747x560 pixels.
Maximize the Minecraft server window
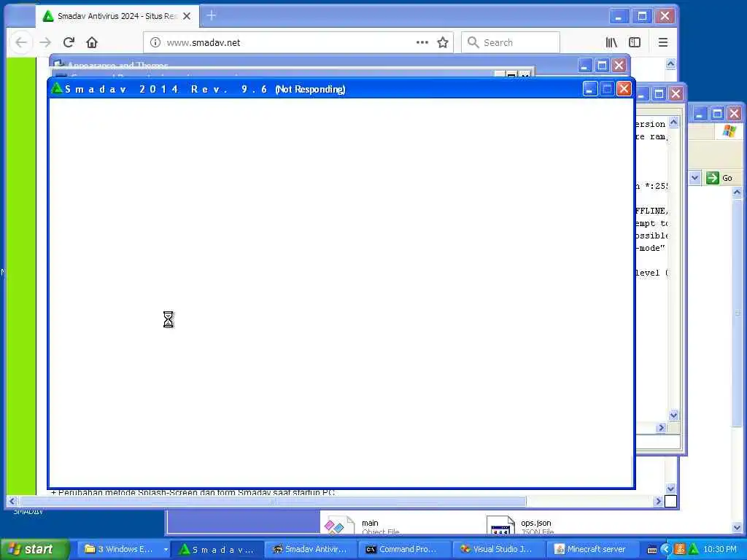(x=659, y=93)
